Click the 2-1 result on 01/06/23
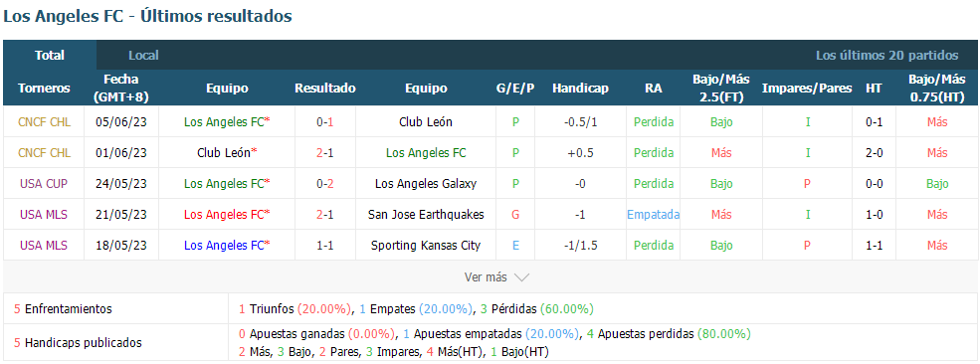This screenshot has height=364, width=980. (x=325, y=153)
